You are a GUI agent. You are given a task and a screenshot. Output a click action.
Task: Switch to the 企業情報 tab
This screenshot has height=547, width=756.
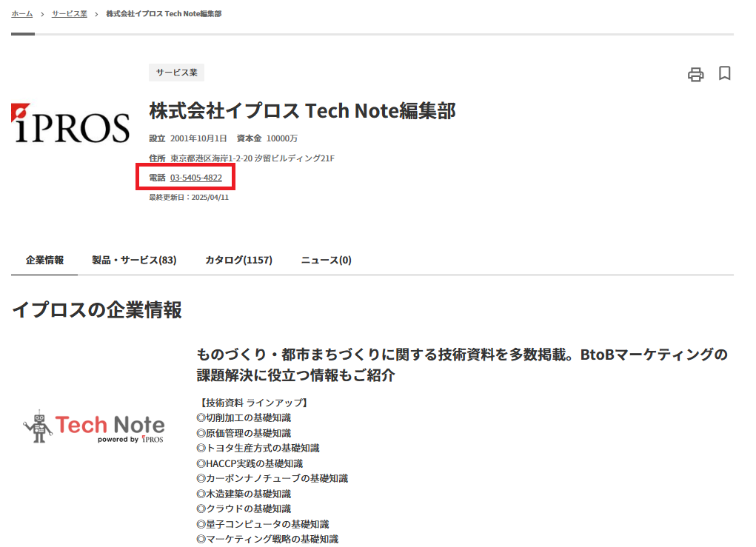[44, 260]
